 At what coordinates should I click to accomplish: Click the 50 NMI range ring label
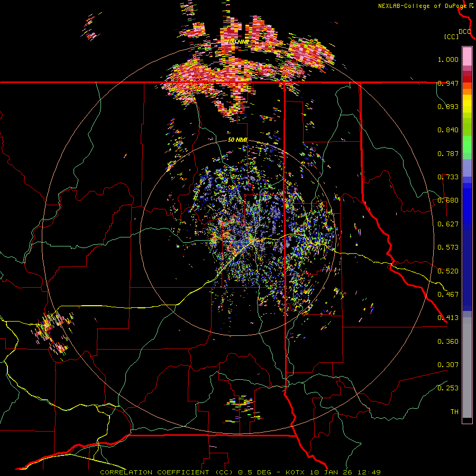pos(237,140)
